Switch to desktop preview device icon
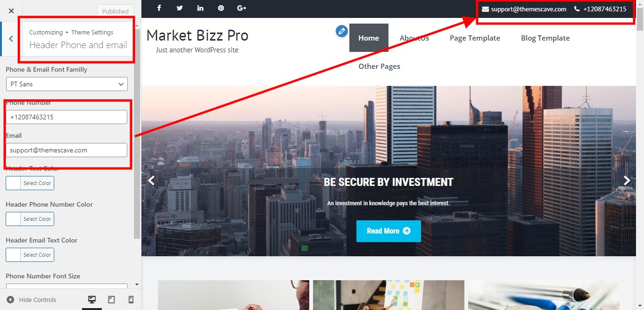644x310 pixels. click(92, 300)
